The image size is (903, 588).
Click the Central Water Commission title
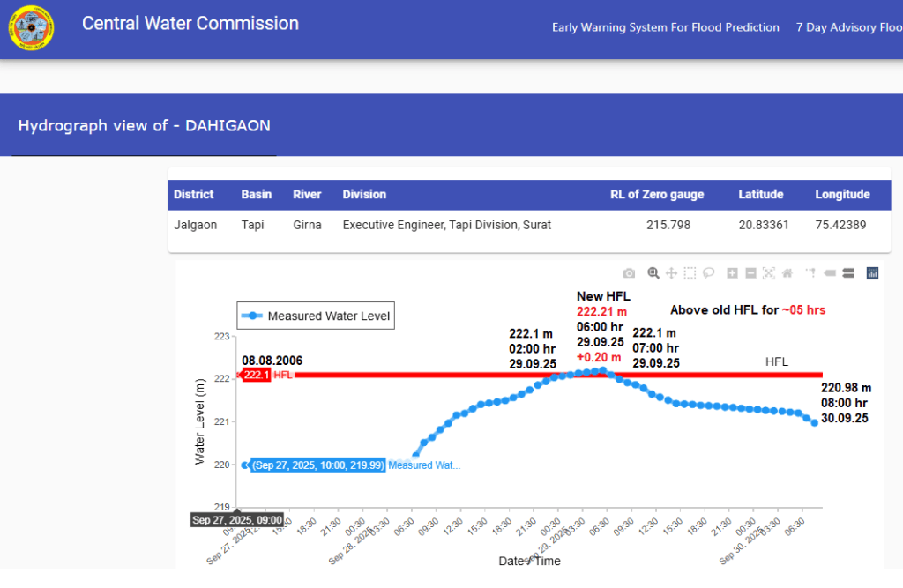[x=190, y=24]
